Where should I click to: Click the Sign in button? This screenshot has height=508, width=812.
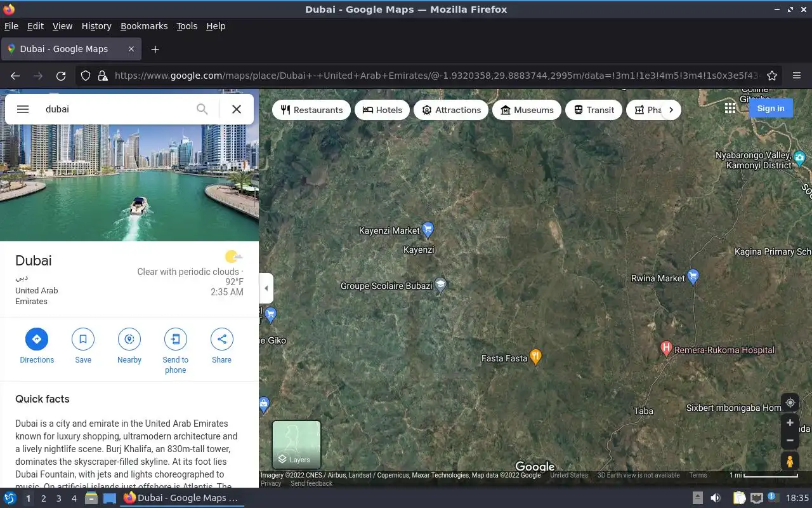771,109
